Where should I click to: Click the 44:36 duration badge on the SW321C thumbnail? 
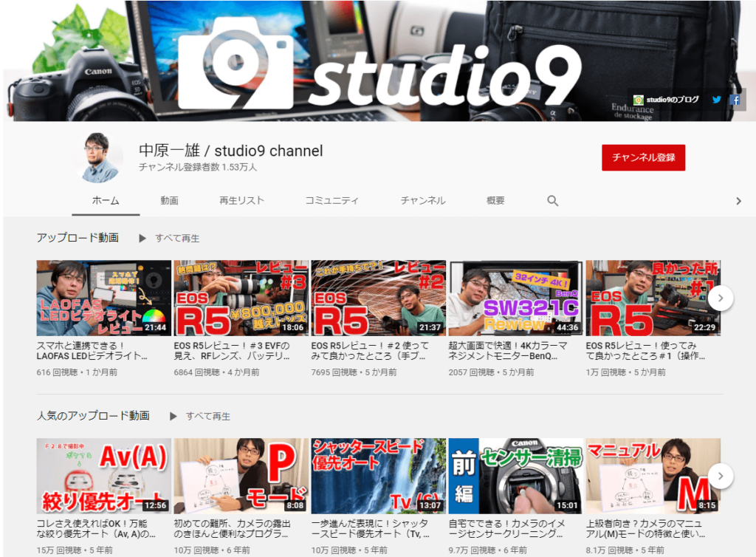point(568,327)
